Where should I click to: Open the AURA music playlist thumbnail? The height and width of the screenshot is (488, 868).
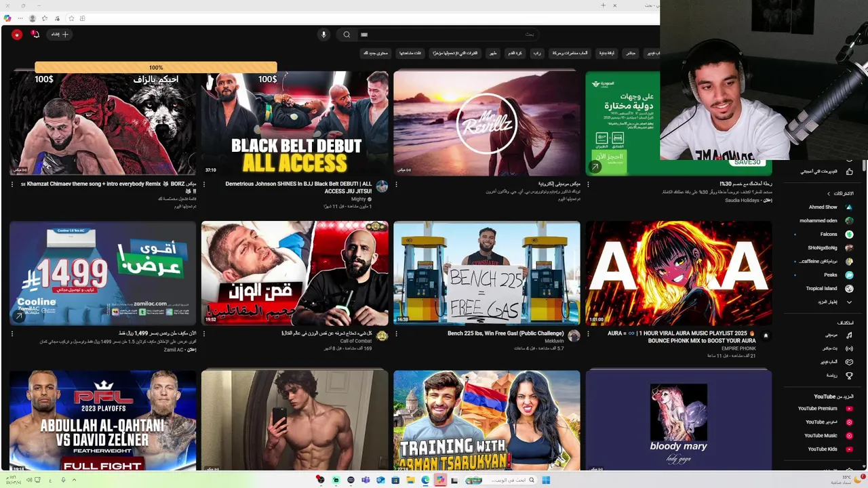(679, 273)
